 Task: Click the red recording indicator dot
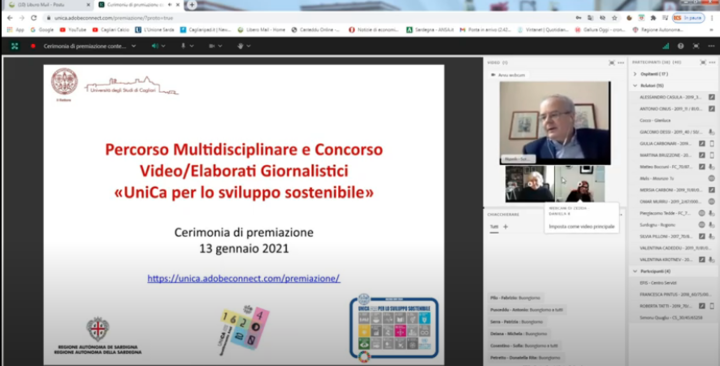(x=33, y=46)
